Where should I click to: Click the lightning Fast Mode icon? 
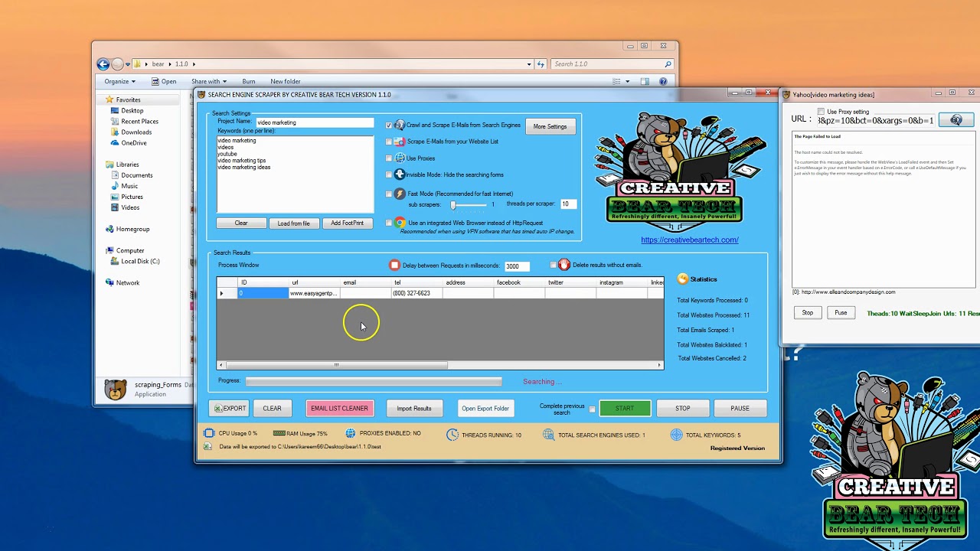(x=400, y=194)
